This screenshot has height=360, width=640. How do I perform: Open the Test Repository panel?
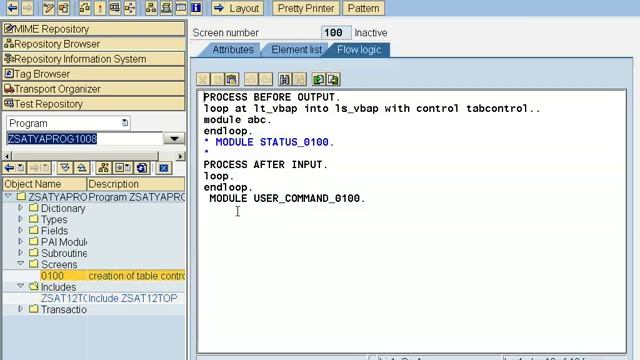pyautogui.click(x=93, y=104)
